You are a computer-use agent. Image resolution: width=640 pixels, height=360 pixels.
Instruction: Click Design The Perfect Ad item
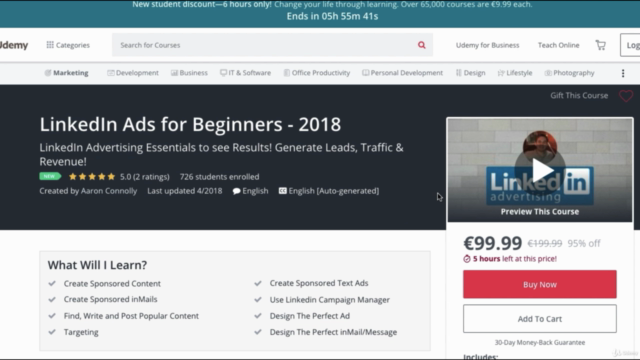click(309, 316)
